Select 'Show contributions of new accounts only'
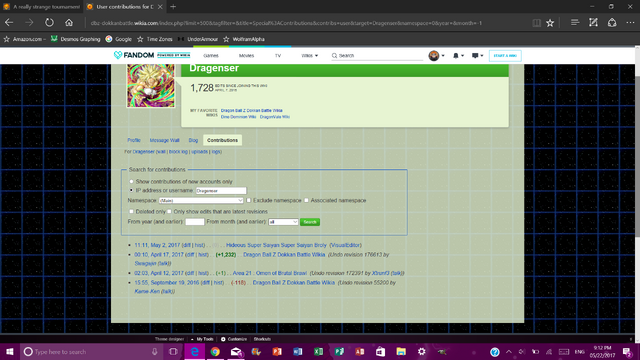The width and height of the screenshot is (640, 360). click(x=131, y=181)
